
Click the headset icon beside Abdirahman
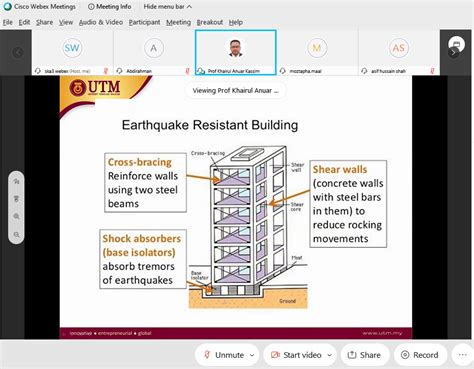point(119,71)
